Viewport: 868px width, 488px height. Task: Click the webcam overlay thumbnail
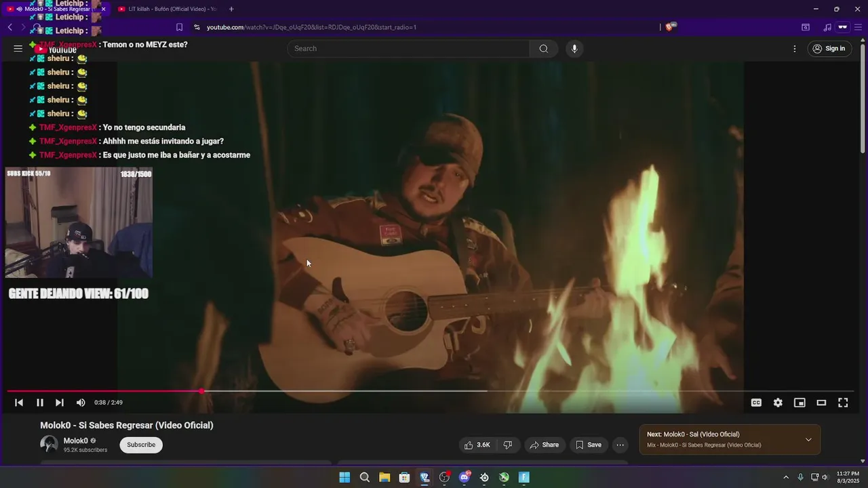pos(79,223)
